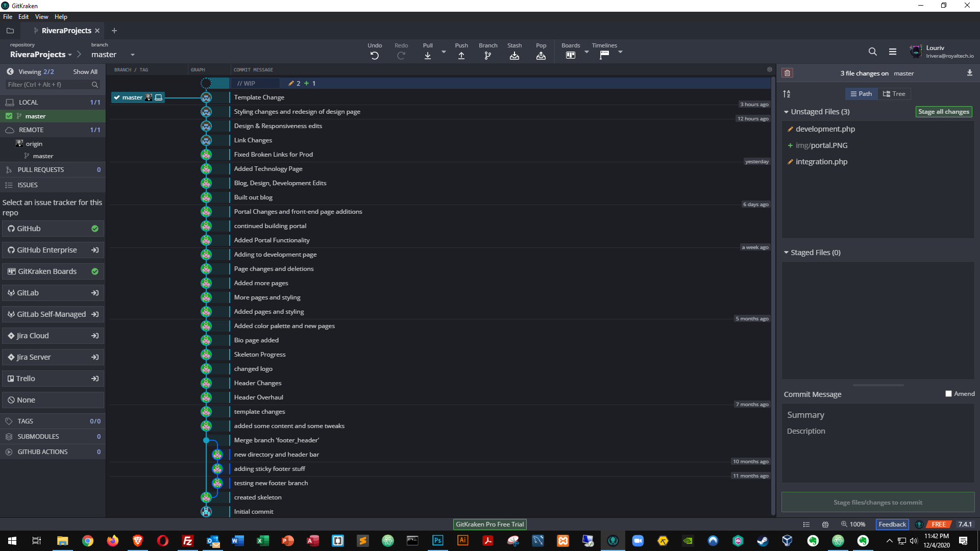Click the Push icon in the toolbar
Screen dimensions: 980x551
coord(461,55)
